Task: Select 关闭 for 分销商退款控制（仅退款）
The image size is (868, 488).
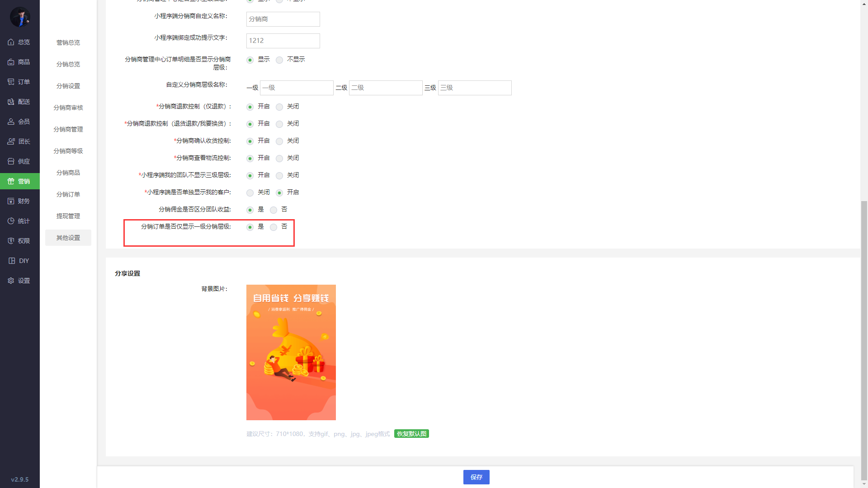Action: [x=279, y=107]
